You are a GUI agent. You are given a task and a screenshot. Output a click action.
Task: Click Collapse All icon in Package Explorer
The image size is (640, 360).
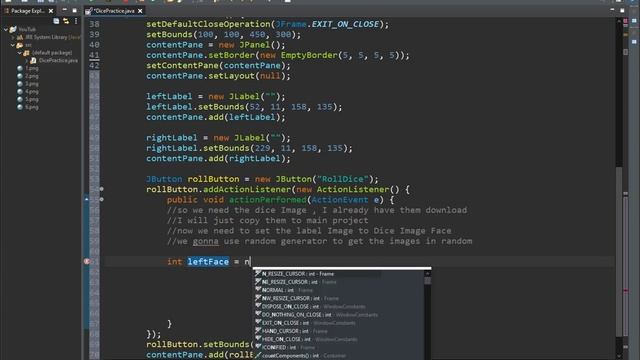point(56,21)
